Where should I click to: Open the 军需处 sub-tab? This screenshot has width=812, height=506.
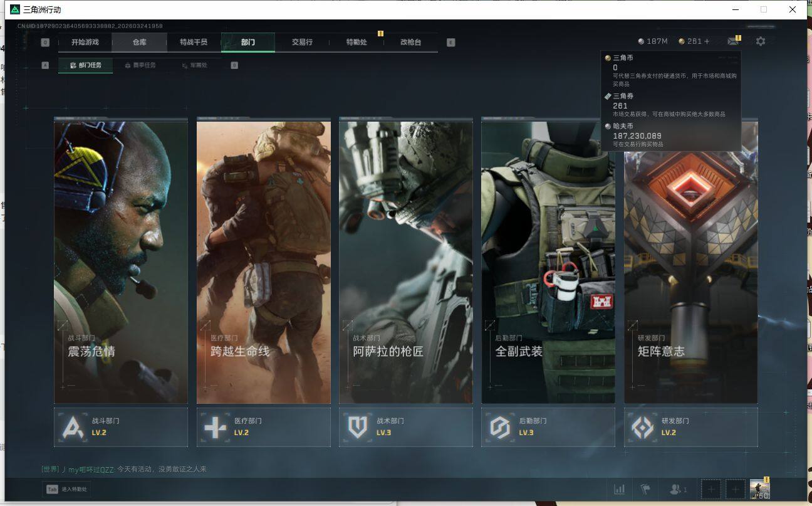[194, 65]
